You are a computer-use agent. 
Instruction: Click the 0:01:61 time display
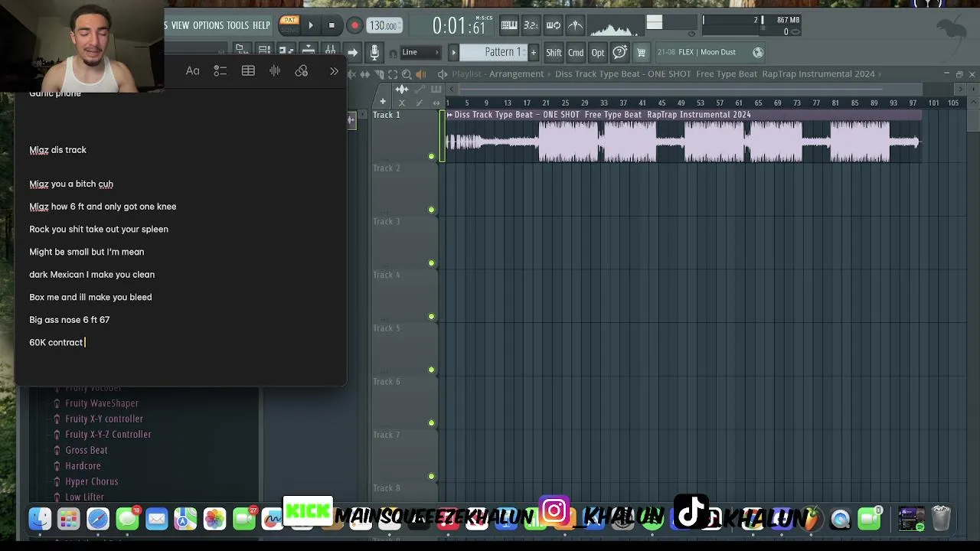click(459, 27)
